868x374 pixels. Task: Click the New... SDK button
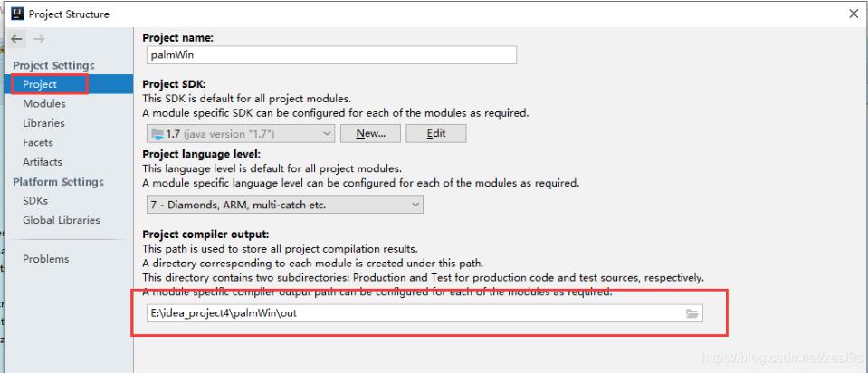pos(370,133)
